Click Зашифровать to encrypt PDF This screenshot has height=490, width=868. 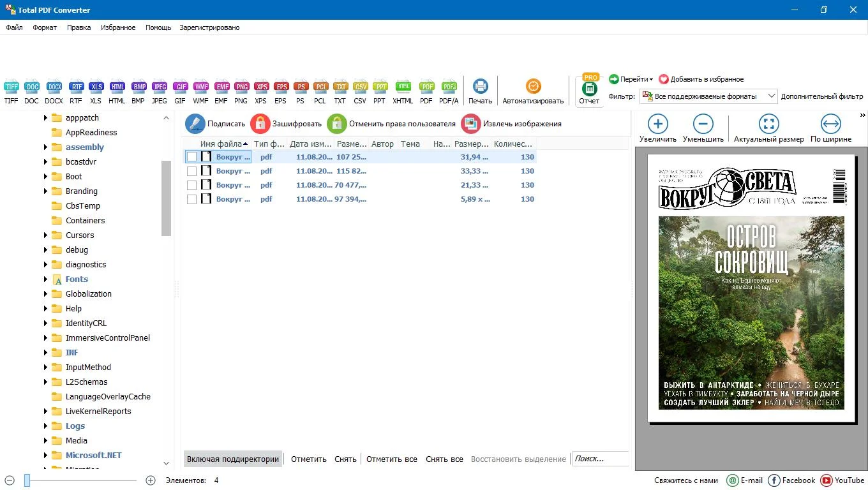click(287, 124)
